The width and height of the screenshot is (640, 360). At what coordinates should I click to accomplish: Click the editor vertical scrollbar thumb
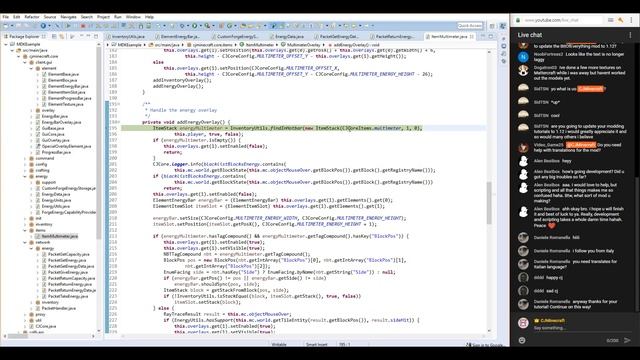pyautogui.click(x=489, y=203)
